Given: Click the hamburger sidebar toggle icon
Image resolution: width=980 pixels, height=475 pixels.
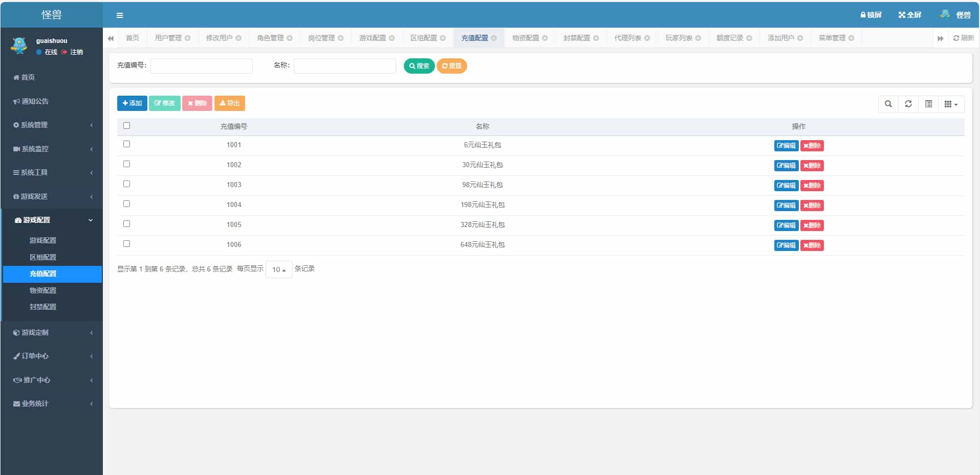Looking at the screenshot, I should coord(120,15).
